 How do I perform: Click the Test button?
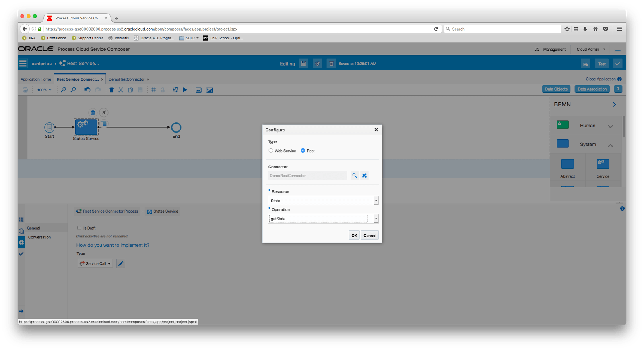[602, 64]
